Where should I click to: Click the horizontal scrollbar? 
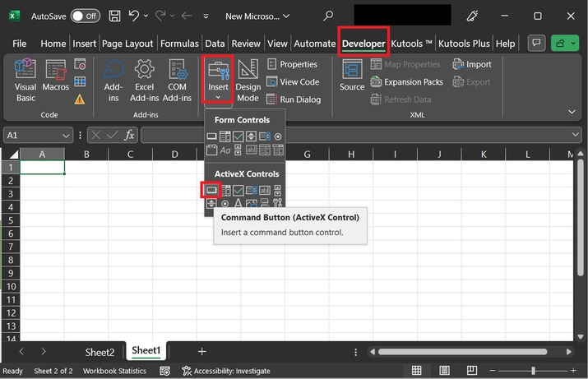point(463,352)
